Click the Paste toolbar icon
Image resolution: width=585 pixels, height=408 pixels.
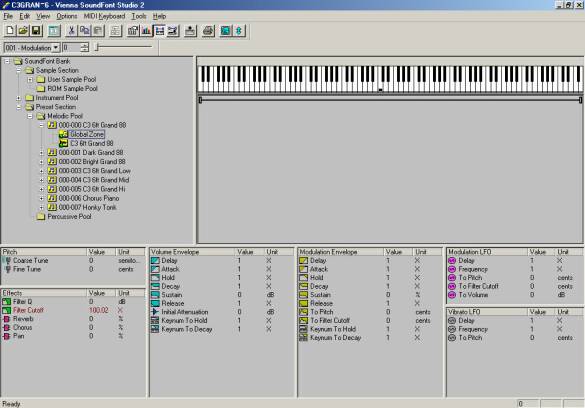click(x=98, y=31)
